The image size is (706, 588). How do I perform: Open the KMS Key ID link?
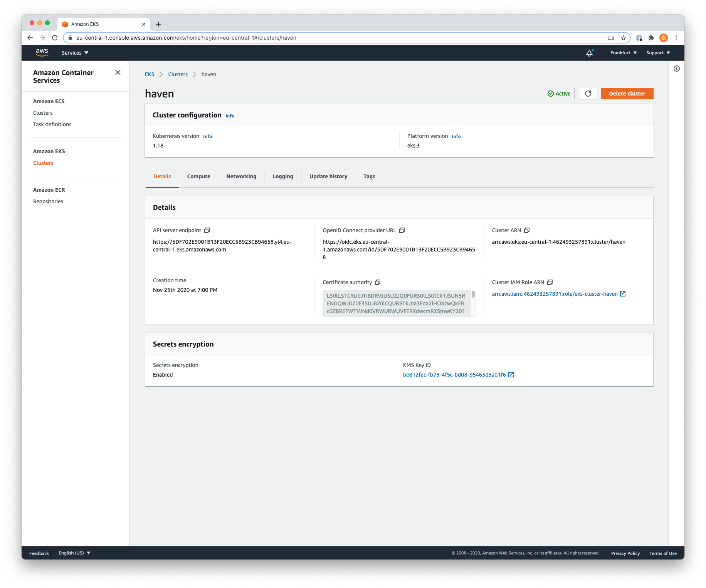(455, 374)
